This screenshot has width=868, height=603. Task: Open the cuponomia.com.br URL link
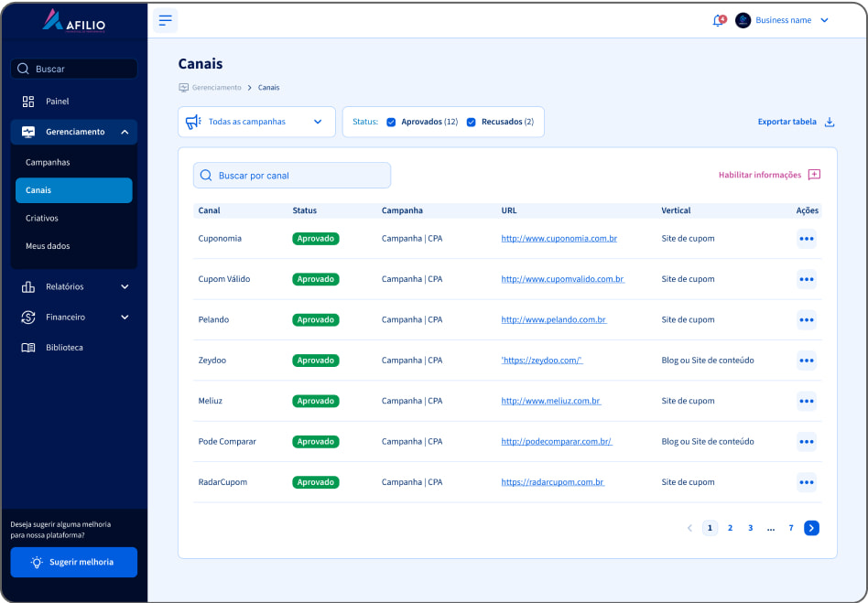tap(559, 239)
